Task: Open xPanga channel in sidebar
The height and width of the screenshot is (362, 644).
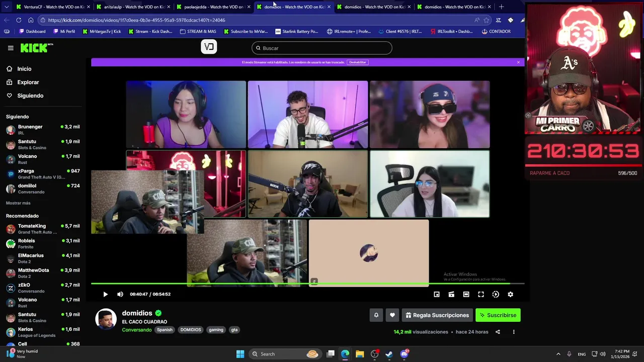Action: coord(43,174)
